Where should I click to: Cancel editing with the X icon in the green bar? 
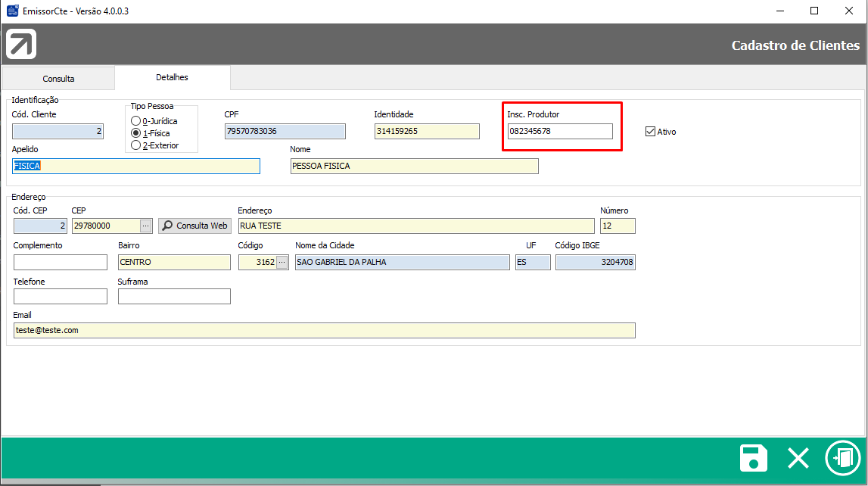pyautogui.click(x=798, y=458)
